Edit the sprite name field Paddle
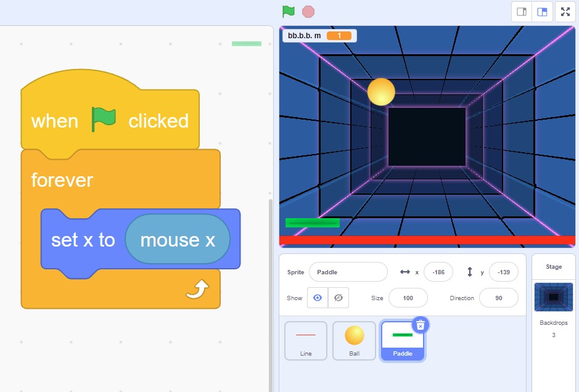The height and width of the screenshot is (392, 579). pos(348,272)
